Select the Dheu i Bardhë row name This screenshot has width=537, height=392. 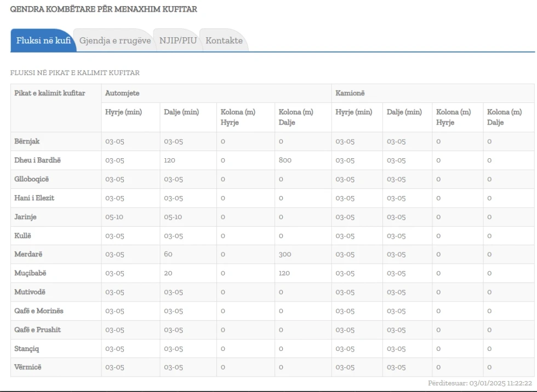click(x=38, y=160)
